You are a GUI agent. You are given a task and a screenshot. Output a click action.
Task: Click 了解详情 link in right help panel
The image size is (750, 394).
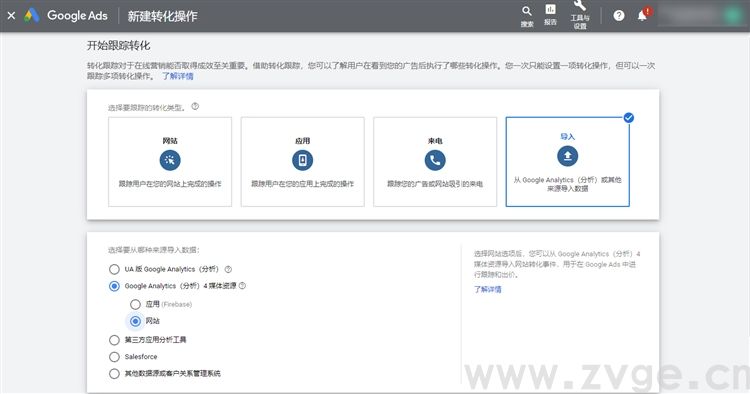[487, 289]
